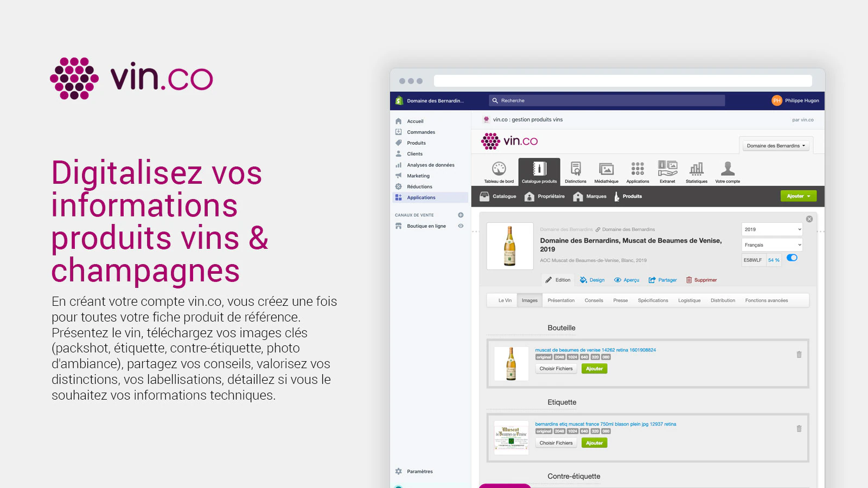View Boutique en ligne with eye icon
This screenshot has width=868, height=488.
click(x=461, y=226)
